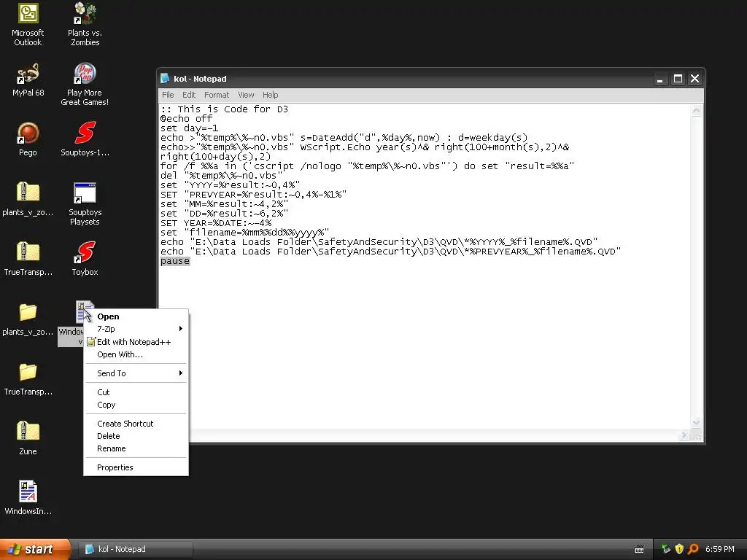Launch Plants vs. Zombies shortcut
747x560 pixels.
point(85,25)
